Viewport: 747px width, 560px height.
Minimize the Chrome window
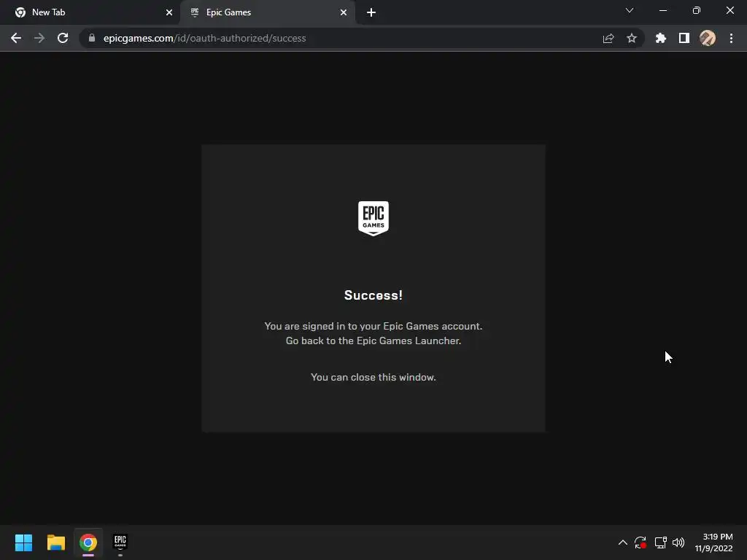tap(663, 10)
